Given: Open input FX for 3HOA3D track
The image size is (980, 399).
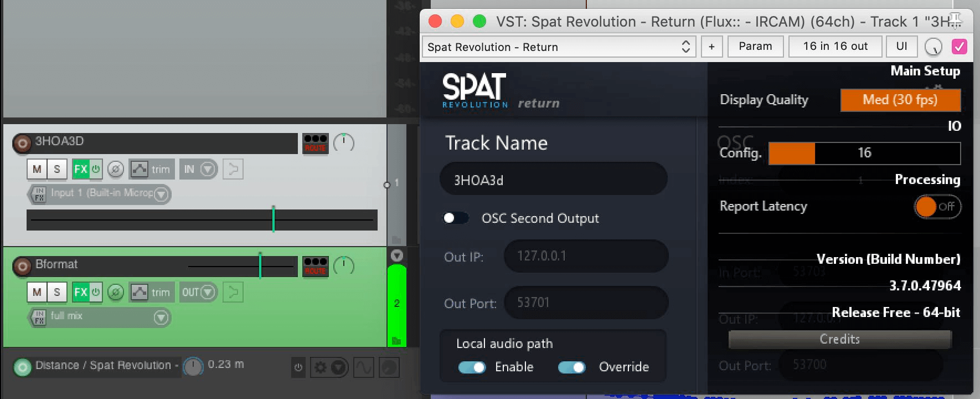Looking at the screenshot, I should tap(39, 194).
